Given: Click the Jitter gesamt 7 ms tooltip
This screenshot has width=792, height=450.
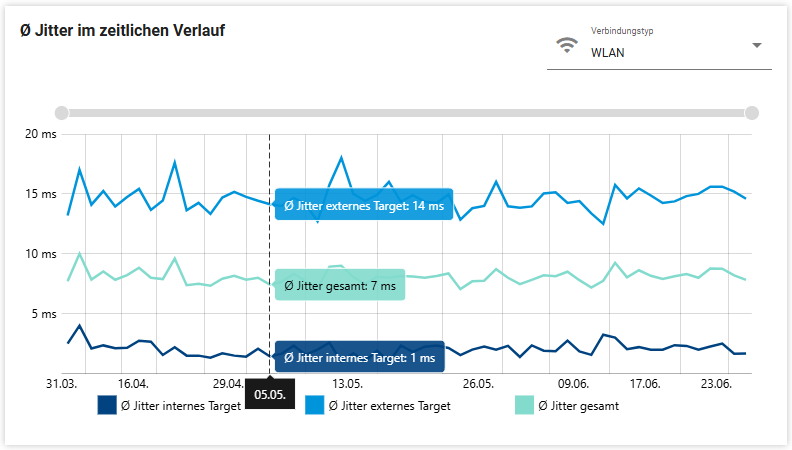Looking at the screenshot, I should (x=340, y=287).
